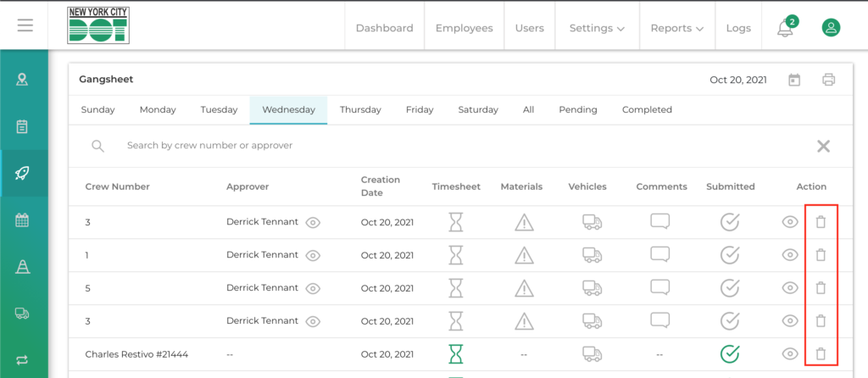
Task: View the crew 5 gangsheet via eye icon
Action: tap(790, 288)
